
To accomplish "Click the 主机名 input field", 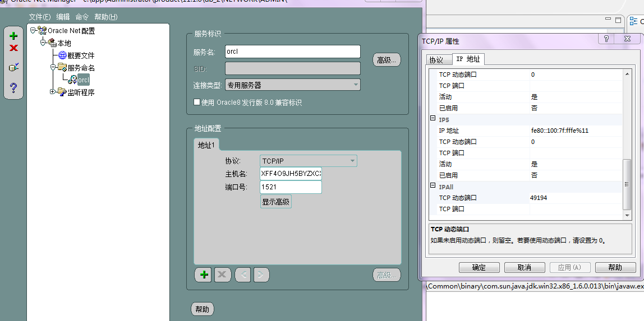I will (291, 174).
